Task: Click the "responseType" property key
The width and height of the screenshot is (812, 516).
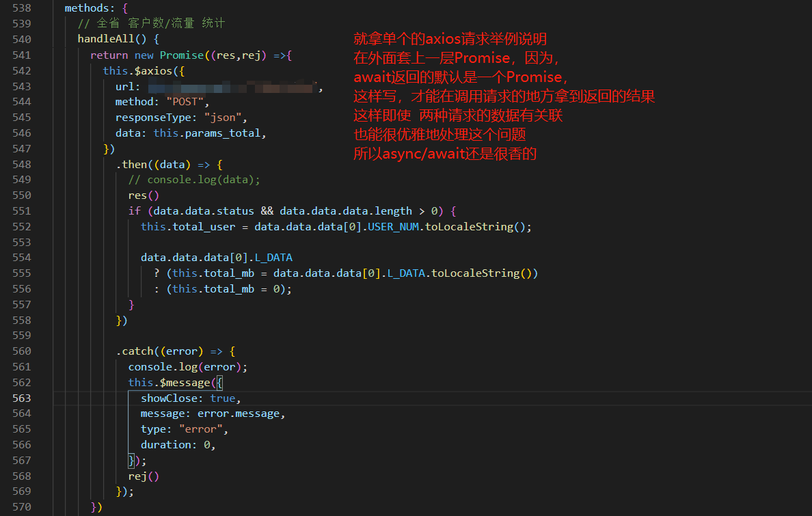Action: pyautogui.click(x=153, y=118)
